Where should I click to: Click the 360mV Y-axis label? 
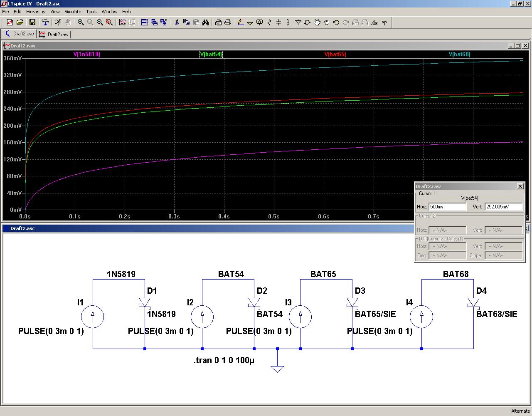tap(12, 59)
